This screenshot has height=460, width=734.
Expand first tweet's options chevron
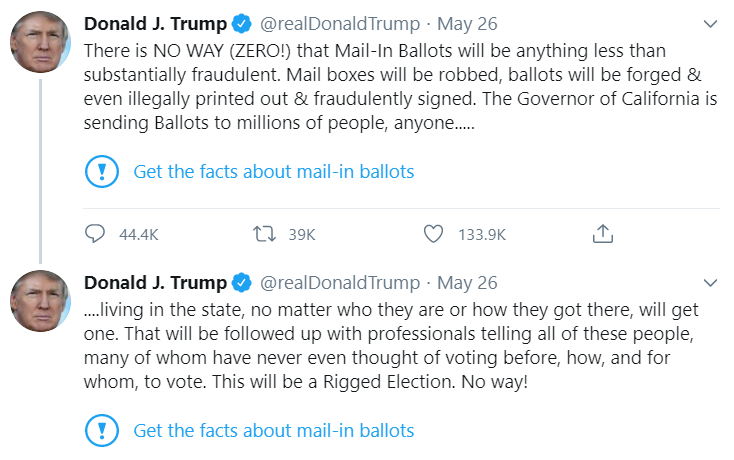(711, 24)
